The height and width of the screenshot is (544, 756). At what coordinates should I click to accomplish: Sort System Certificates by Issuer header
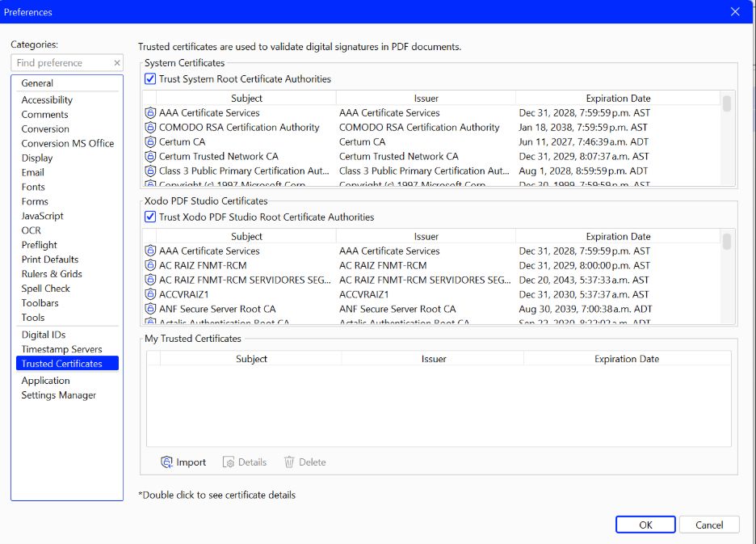click(426, 98)
